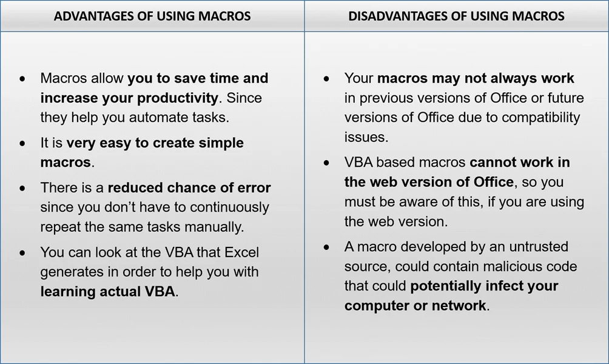Click the text 'they help you automate tasks.'
This screenshot has height=364, width=609.
pyautogui.click(x=135, y=117)
